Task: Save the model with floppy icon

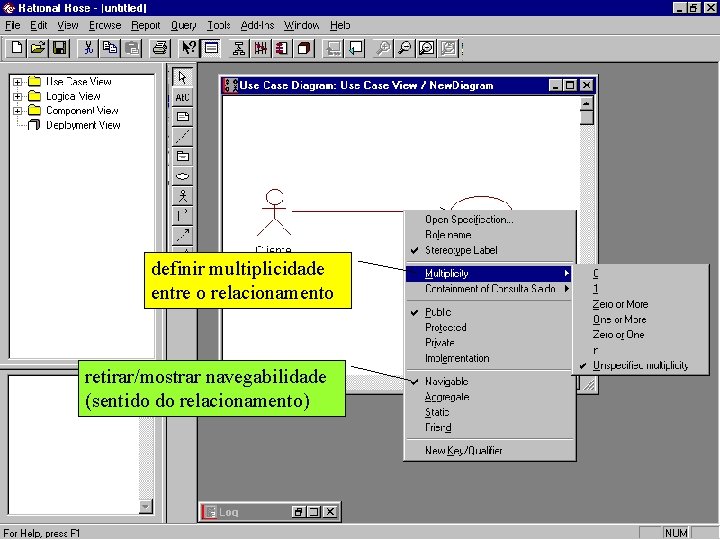Action: pos(60,48)
